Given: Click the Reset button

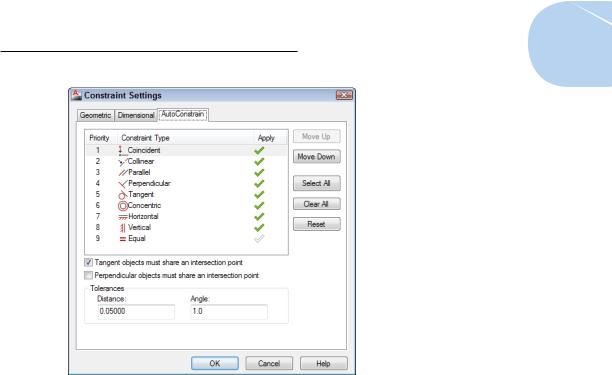Looking at the screenshot, I should click(317, 224).
